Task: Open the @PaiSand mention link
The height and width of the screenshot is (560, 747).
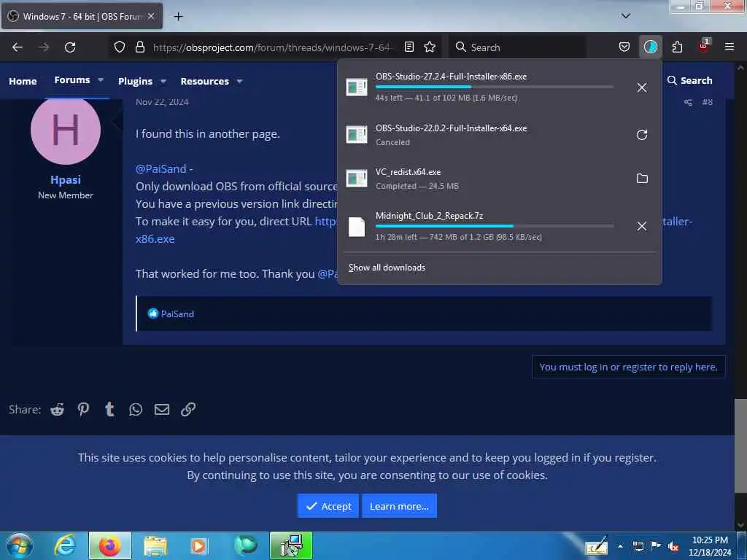Action: click(x=161, y=168)
